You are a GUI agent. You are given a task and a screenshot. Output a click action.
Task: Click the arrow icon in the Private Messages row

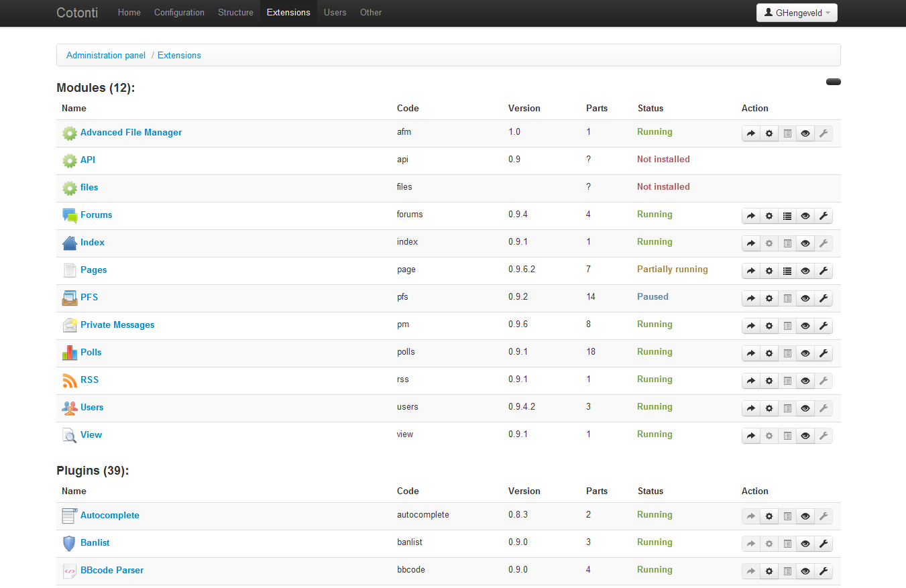(751, 326)
